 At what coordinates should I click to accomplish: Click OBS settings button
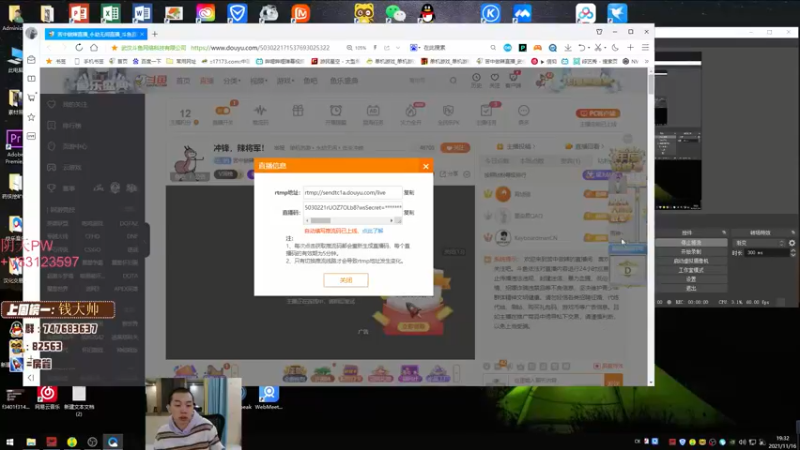(x=691, y=280)
